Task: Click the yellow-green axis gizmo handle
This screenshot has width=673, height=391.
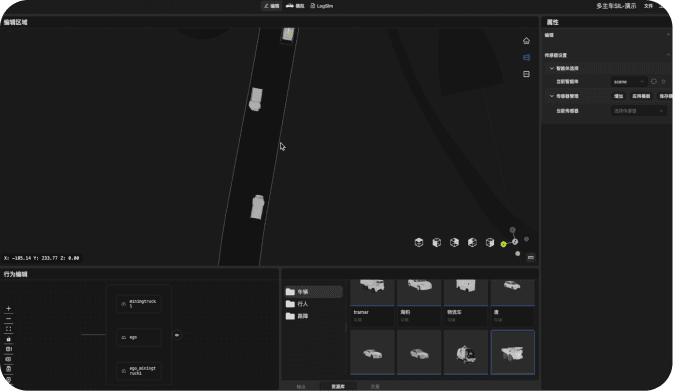Action: pyautogui.click(x=503, y=244)
